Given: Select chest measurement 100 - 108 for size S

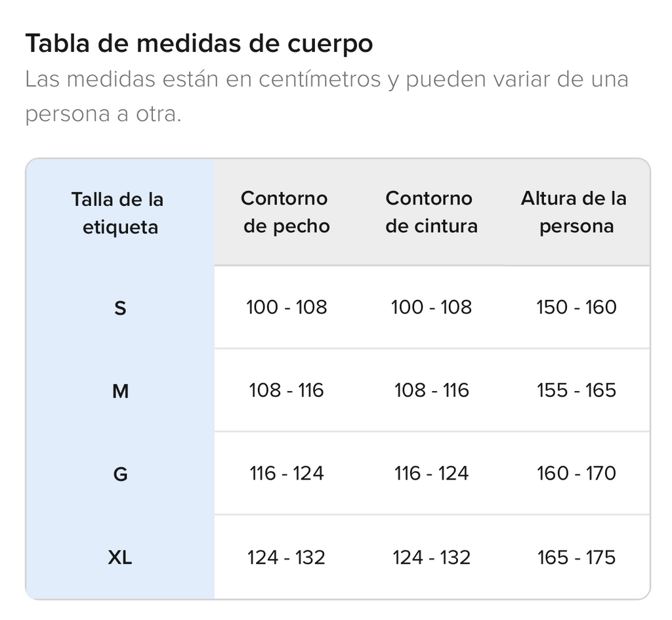Looking at the screenshot, I should pos(286,307).
